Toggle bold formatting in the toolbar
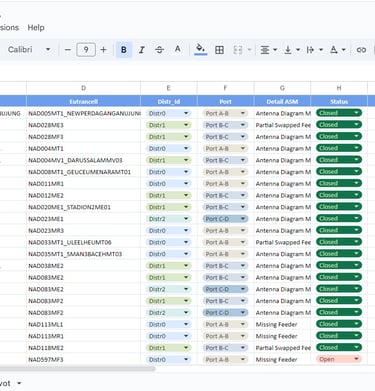375x391 pixels. point(123,50)
